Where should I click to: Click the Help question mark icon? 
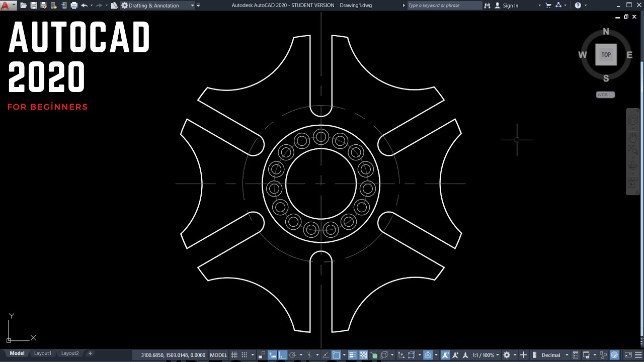pyautogui.click(x=578, y=6)
